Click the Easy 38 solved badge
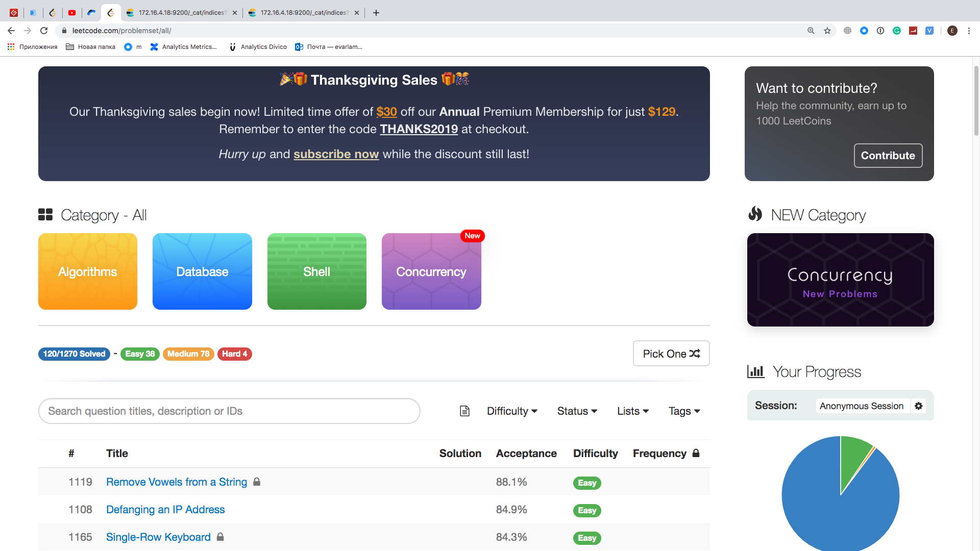 tap(140, 354)
